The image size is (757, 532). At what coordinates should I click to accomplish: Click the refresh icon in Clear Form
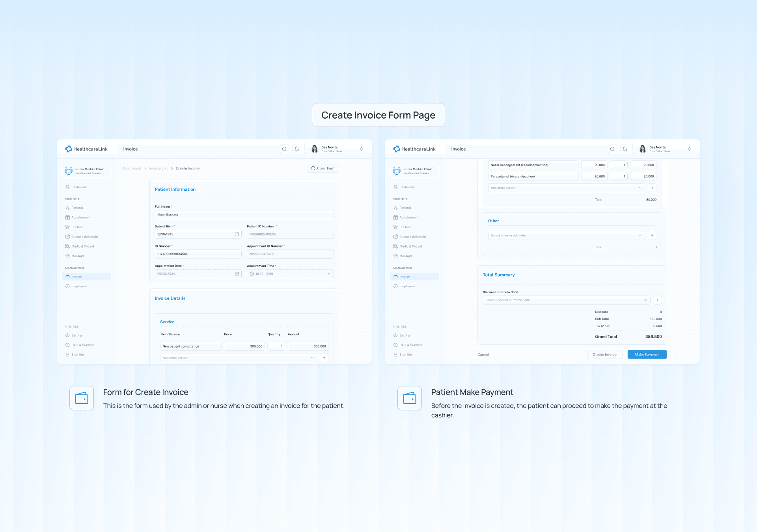pyautogui.click(x=313, y=168)
